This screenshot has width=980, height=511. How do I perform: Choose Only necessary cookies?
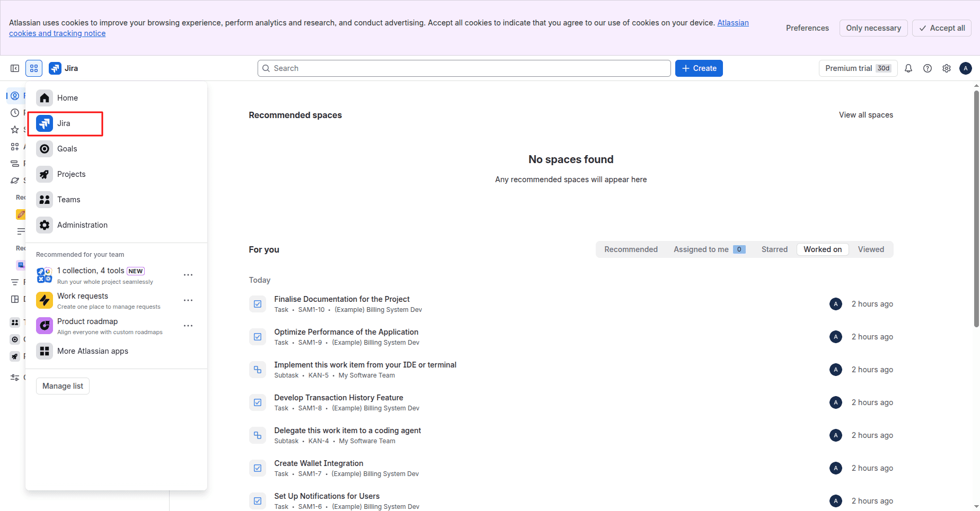(x=873, y=28)
